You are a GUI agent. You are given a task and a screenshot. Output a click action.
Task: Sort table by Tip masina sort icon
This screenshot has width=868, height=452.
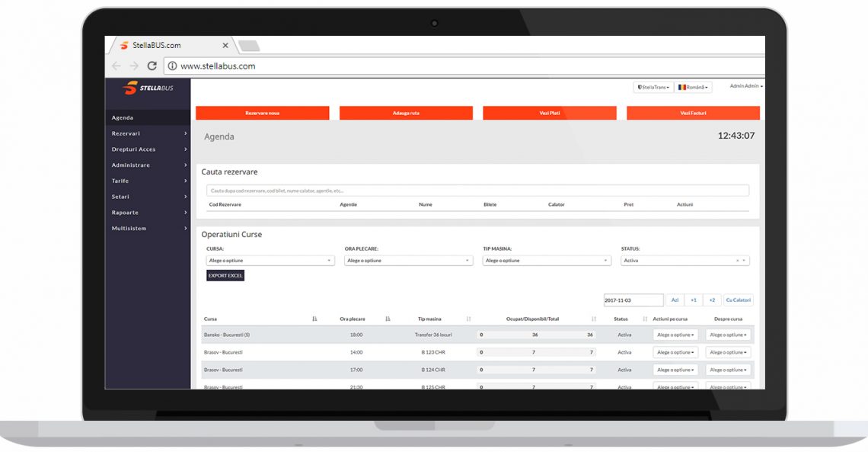(469, 319)
